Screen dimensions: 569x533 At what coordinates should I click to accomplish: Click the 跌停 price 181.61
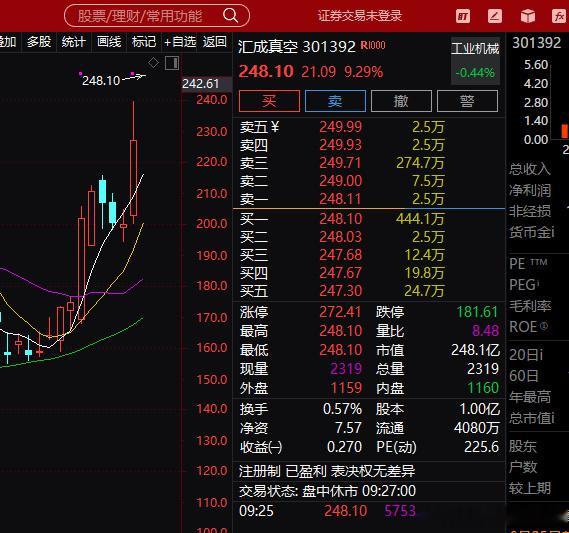click(477, 312)
